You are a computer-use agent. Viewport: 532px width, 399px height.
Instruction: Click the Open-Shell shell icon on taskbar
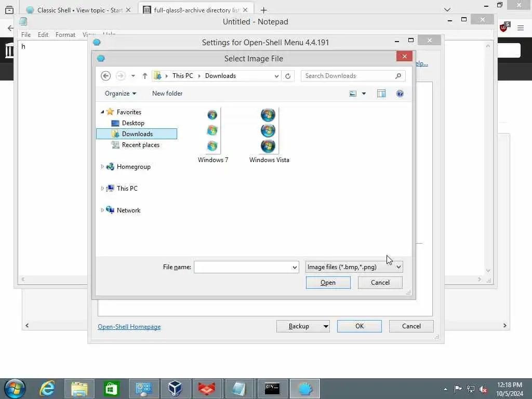click(305, 389)
